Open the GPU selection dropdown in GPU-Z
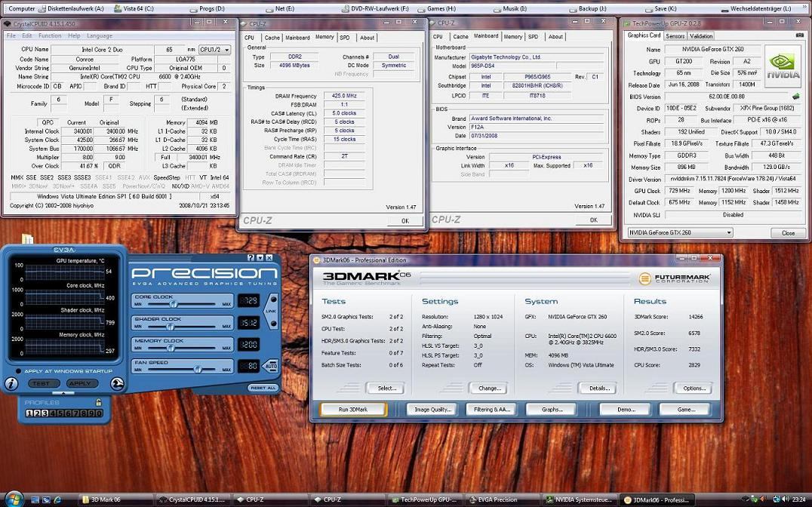The width and height of the screenshot is (812, 507). (x=680, y=232)
